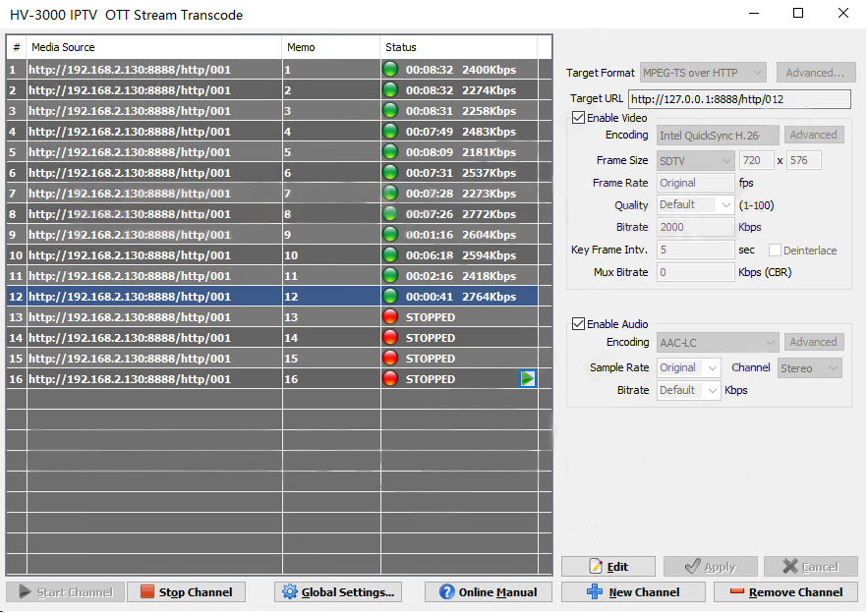
Task: Open video Encoding Intel QuickSync dropdown
Action: (x=718, y=135)
